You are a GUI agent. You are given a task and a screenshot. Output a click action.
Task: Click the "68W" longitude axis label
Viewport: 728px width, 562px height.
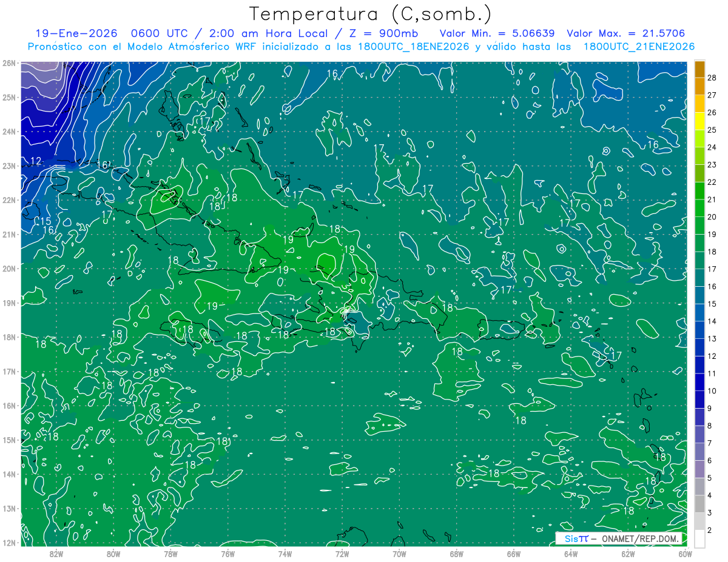point(457,554)
